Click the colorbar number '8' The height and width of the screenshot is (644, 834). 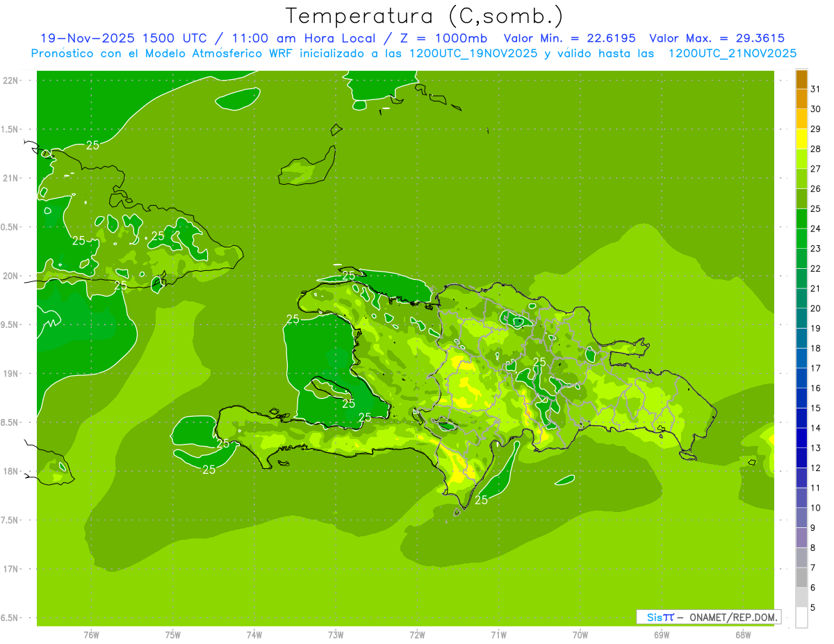813,547
